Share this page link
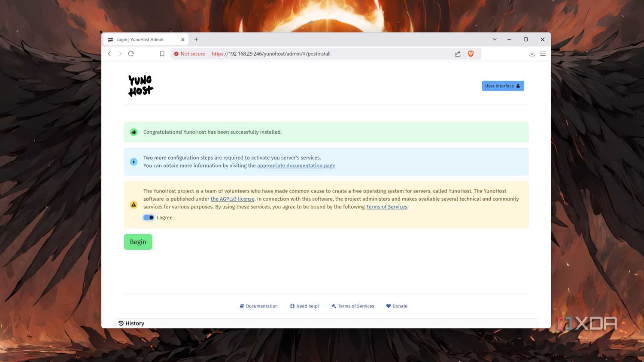 458,54
